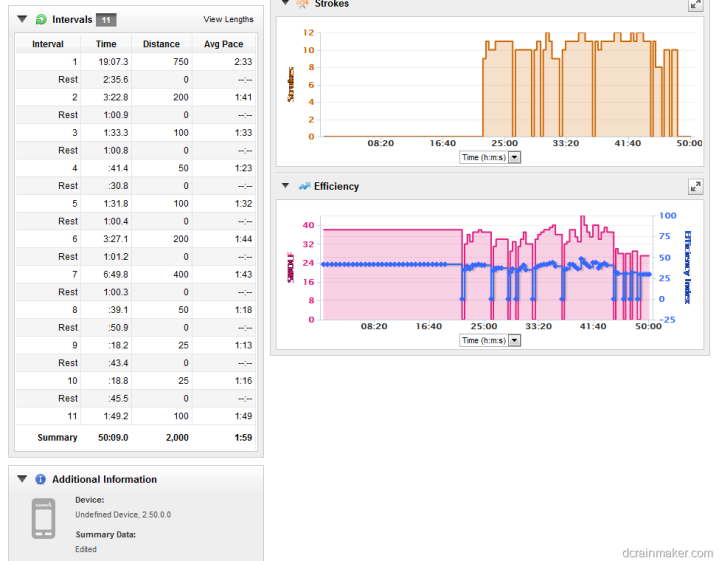Open the Efficiency chart Time dropdown

coord(514,340)
